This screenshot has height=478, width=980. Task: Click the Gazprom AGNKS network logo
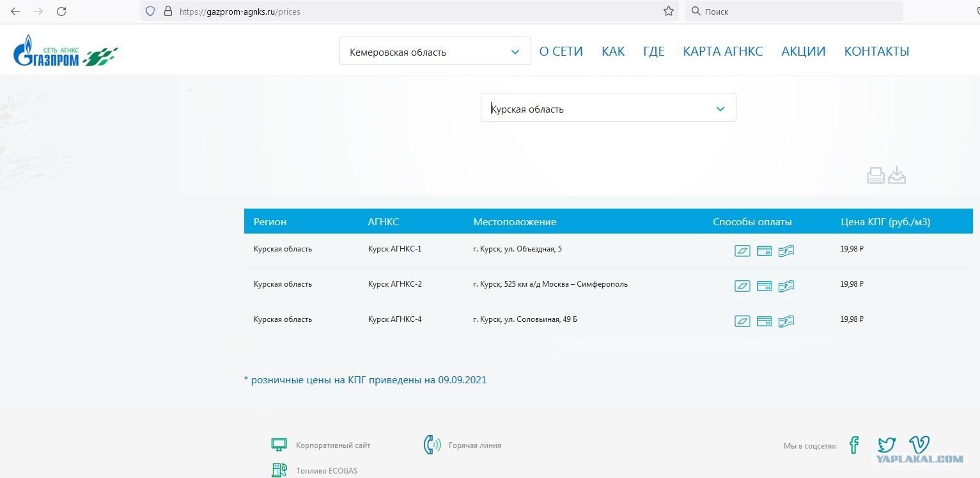tap(66, 51)
